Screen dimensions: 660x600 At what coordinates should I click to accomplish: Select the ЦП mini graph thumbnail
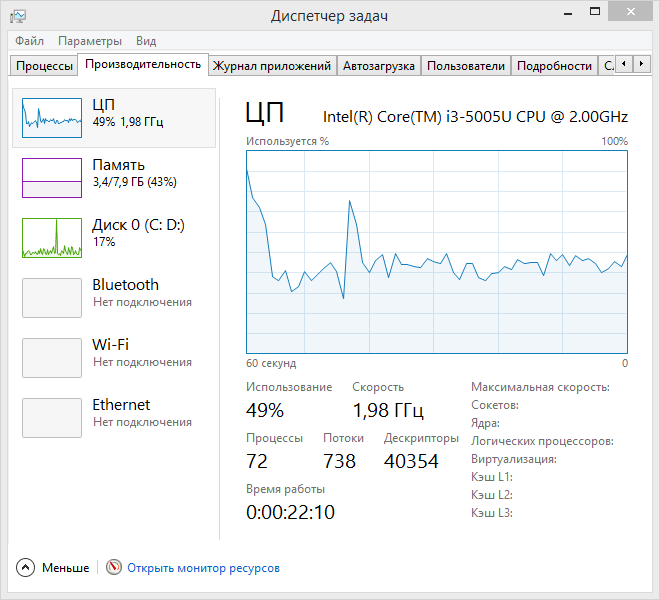pyautogui.click(x=52, y=118)
